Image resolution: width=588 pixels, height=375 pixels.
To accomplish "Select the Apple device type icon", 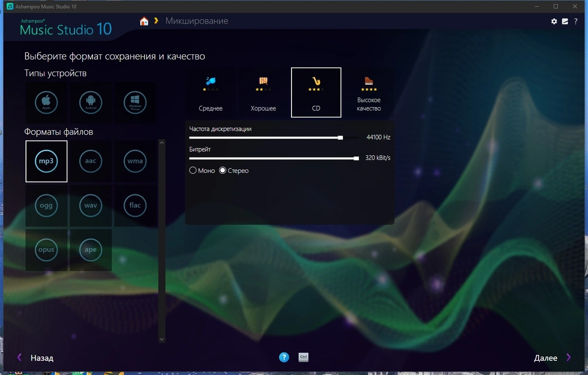I will click(47, 103).
